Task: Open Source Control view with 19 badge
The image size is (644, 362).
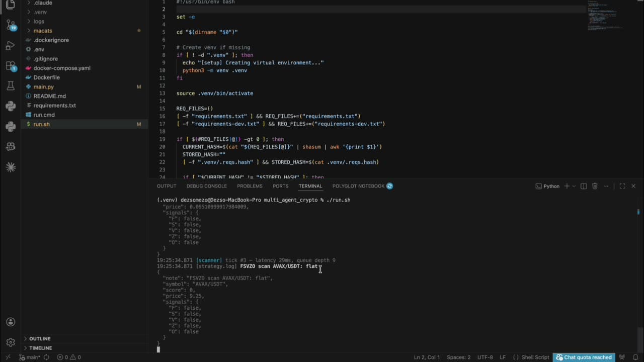Action: click(x=10, y=25)
